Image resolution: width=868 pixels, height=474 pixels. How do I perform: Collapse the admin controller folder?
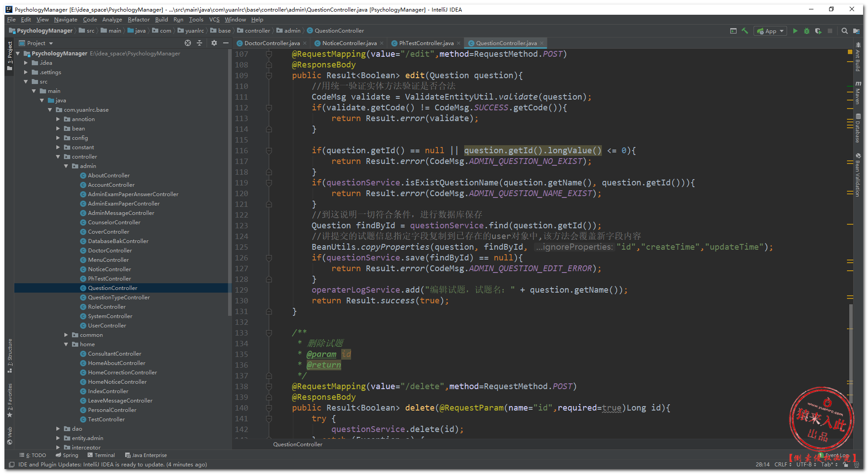[66, 166]
